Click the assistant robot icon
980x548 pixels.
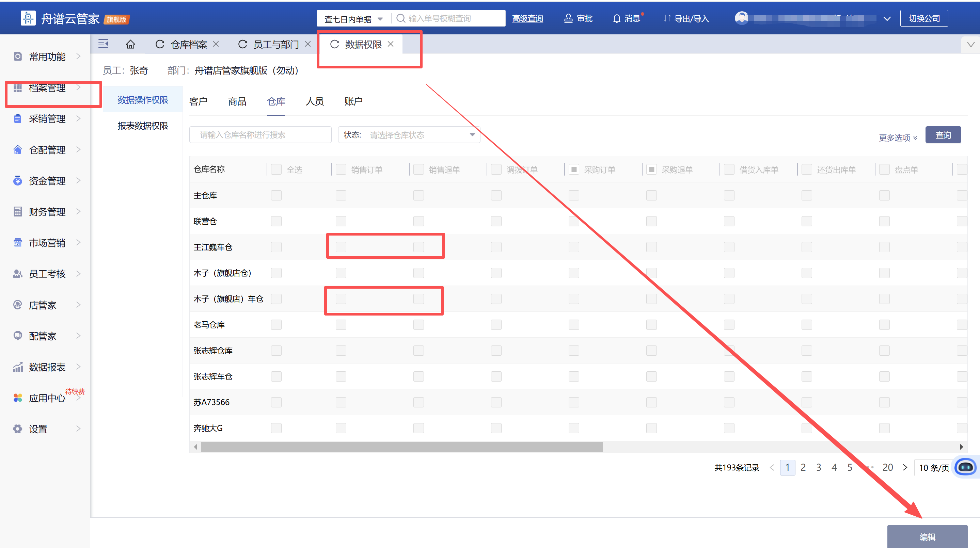pyautogui.click(x=966, y=467)
